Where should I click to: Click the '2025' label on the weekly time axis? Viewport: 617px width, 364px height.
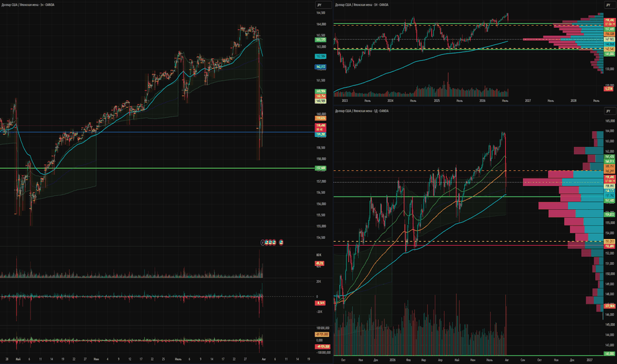click(436, 101)
